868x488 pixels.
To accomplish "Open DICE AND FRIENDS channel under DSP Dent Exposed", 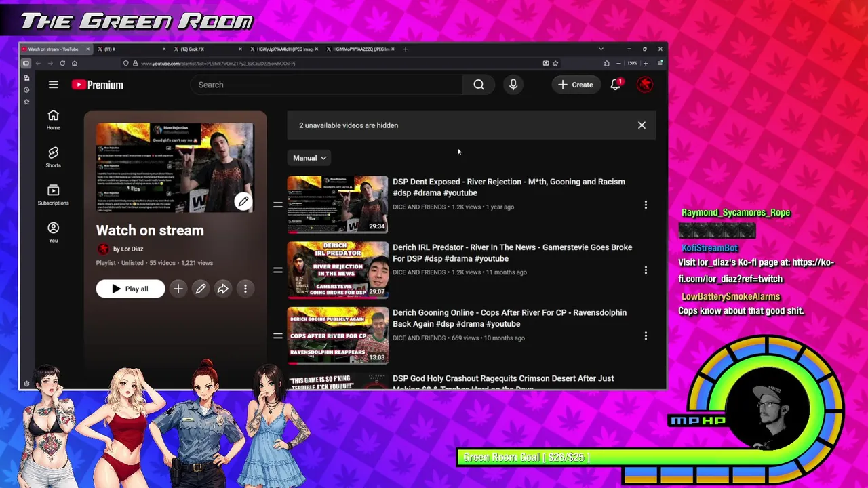I will (x=419, y=207).
